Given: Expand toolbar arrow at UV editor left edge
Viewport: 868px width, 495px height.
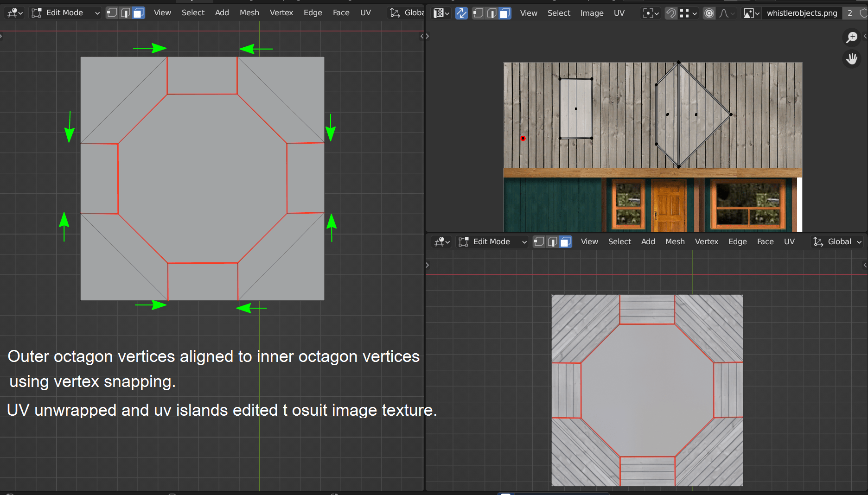Looking at the screenshot, I should coord(428,36).
